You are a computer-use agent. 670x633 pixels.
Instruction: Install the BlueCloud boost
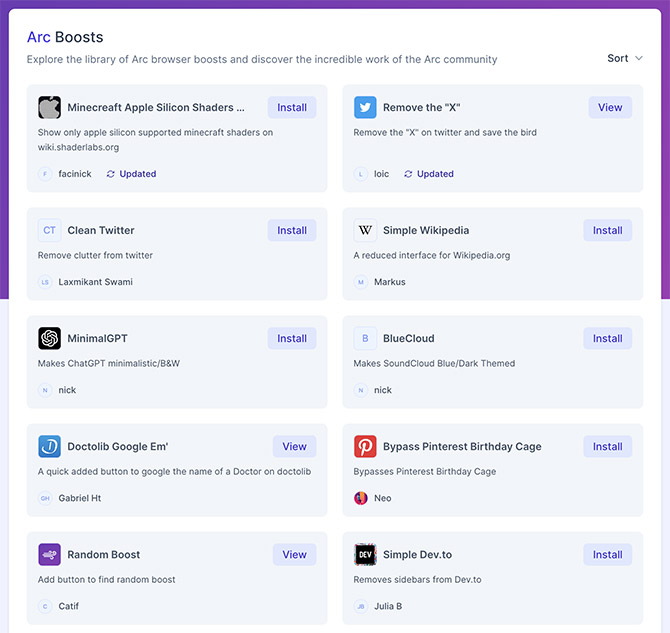pos(607,339)
